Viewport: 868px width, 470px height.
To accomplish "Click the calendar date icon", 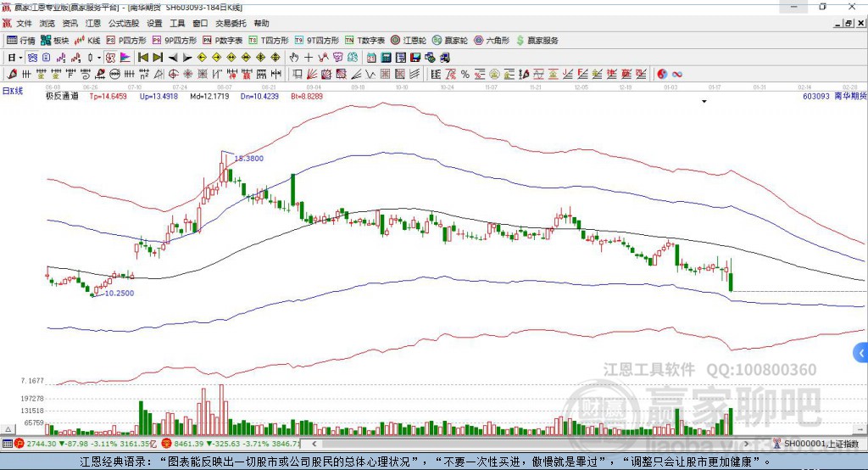I will [371, 58].
